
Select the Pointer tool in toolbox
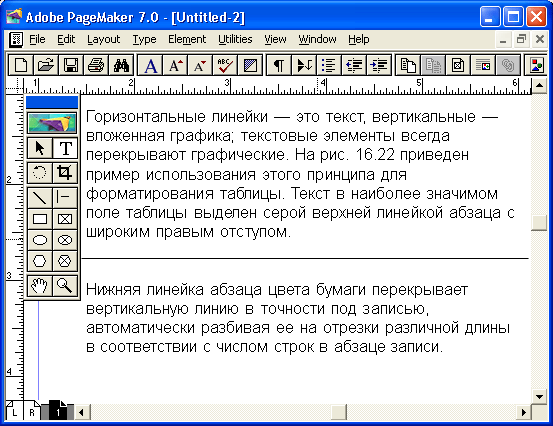(x=40, y=148)
